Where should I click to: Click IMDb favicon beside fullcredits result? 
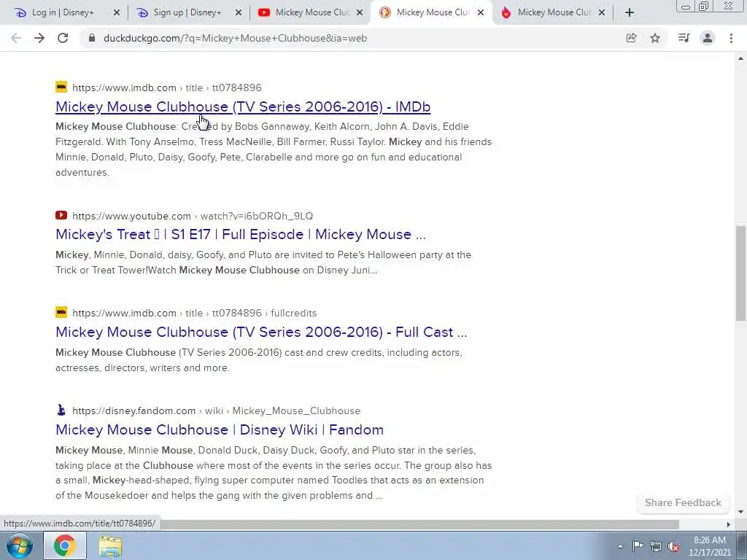(x=61, y=312)
